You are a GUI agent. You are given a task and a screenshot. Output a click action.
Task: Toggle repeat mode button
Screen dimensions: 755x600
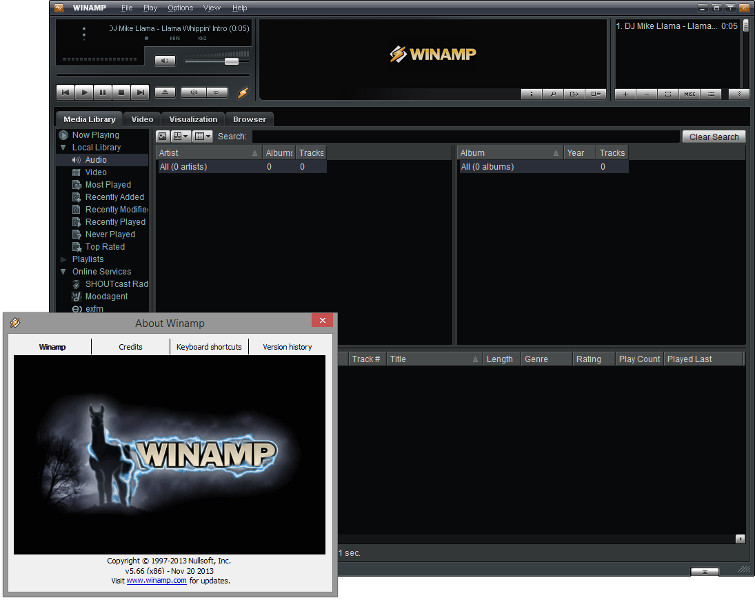coord(217,92)
